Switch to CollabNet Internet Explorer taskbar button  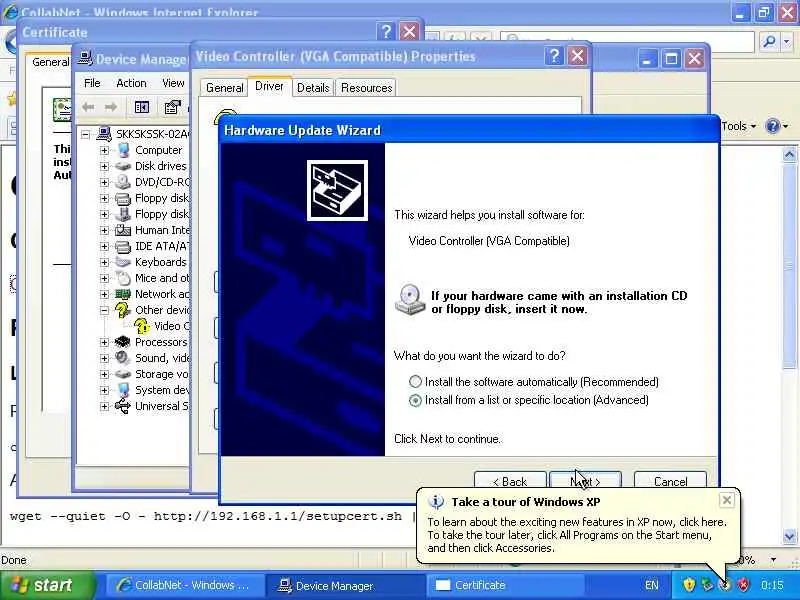click(x=185, y=585)
